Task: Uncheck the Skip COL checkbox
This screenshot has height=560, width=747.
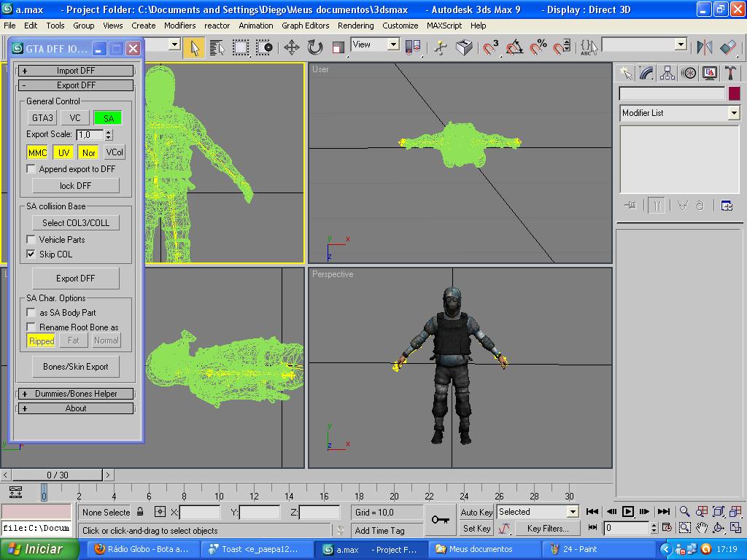Action: click(x=31, y=254)
